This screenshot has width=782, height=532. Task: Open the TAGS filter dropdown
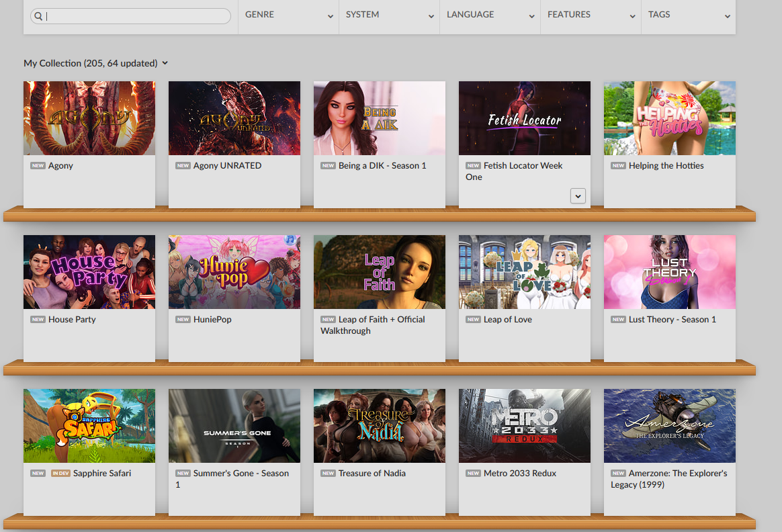point(689,15)
